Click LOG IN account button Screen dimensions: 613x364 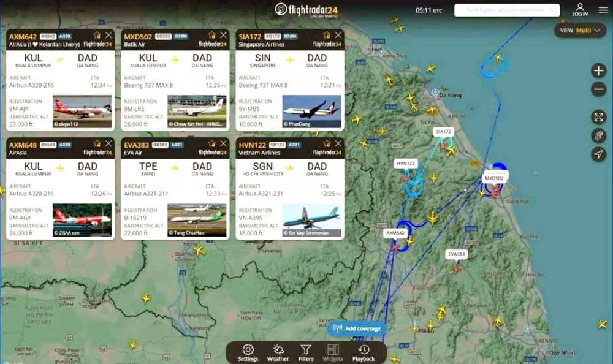point(579,10)
